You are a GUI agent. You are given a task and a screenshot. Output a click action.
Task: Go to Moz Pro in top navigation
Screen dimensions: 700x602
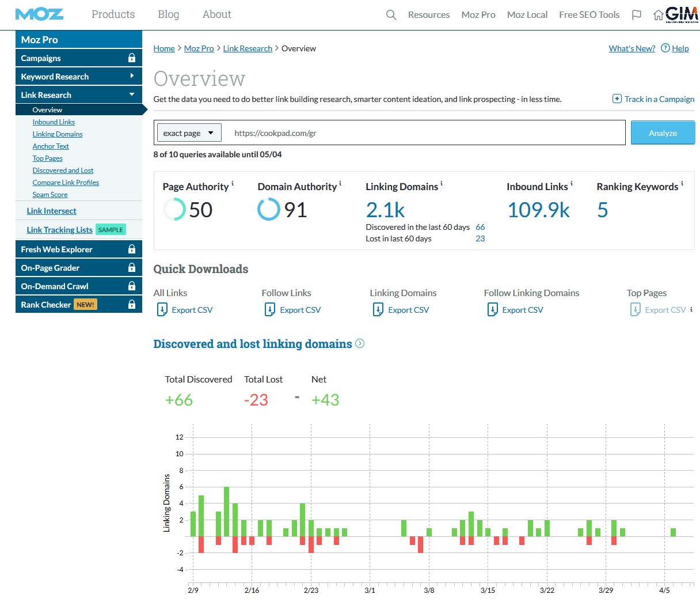(478, 15)
